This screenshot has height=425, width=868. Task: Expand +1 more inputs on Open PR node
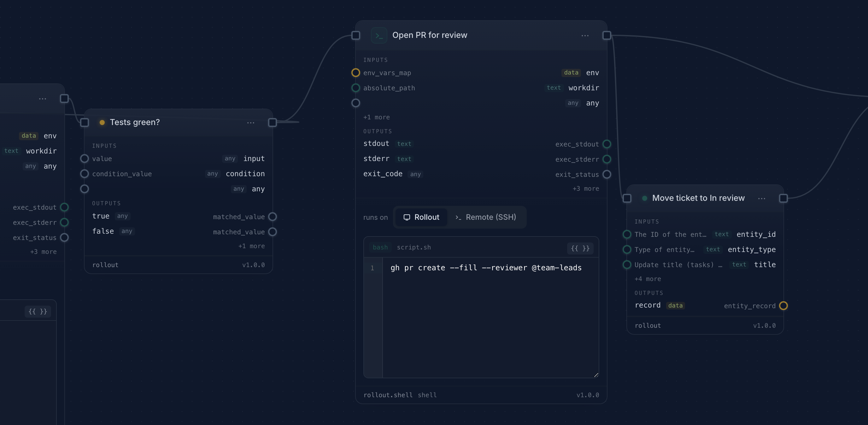[x=376, y=117]
